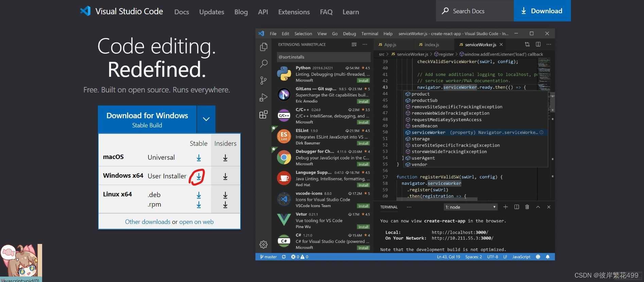644x282 pixels.
Task: Open the Updates page in navbar
Action: [x=212, y=12]
